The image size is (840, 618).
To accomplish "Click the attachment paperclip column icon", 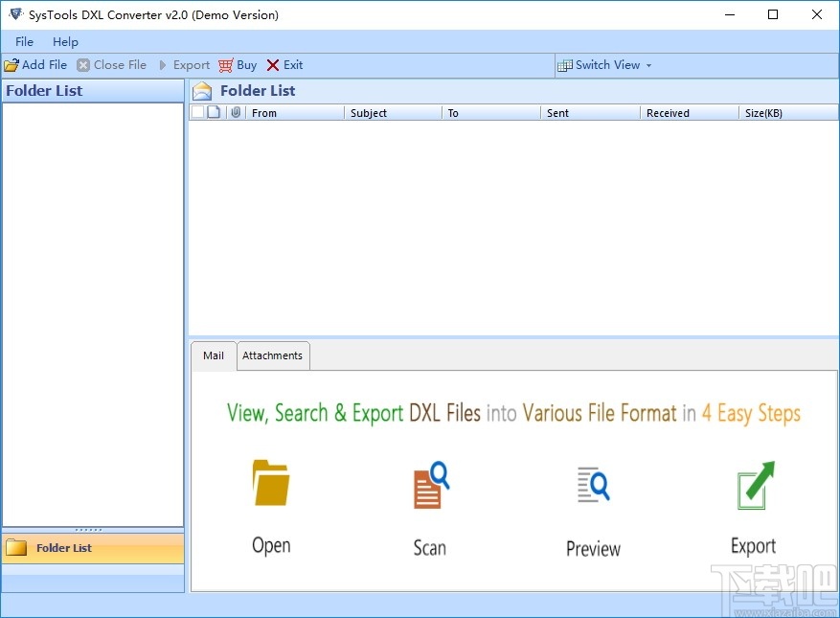I will click(236, 112).
